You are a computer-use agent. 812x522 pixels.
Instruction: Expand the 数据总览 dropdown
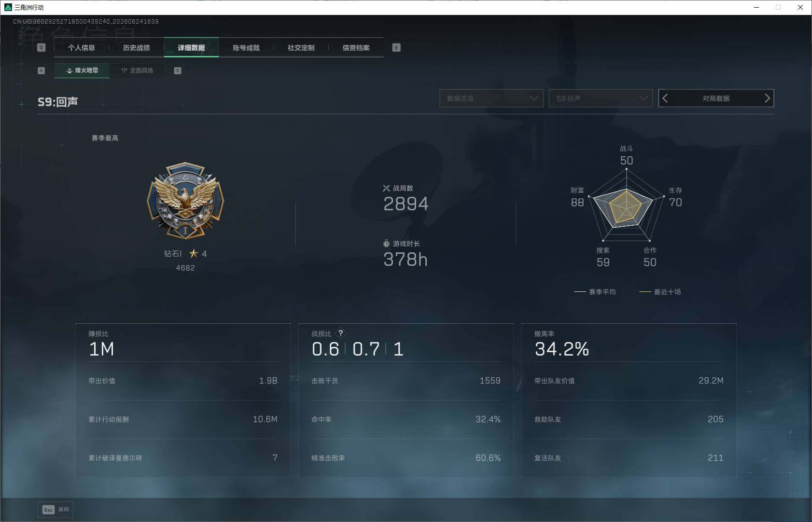click(x=491, y=98)
